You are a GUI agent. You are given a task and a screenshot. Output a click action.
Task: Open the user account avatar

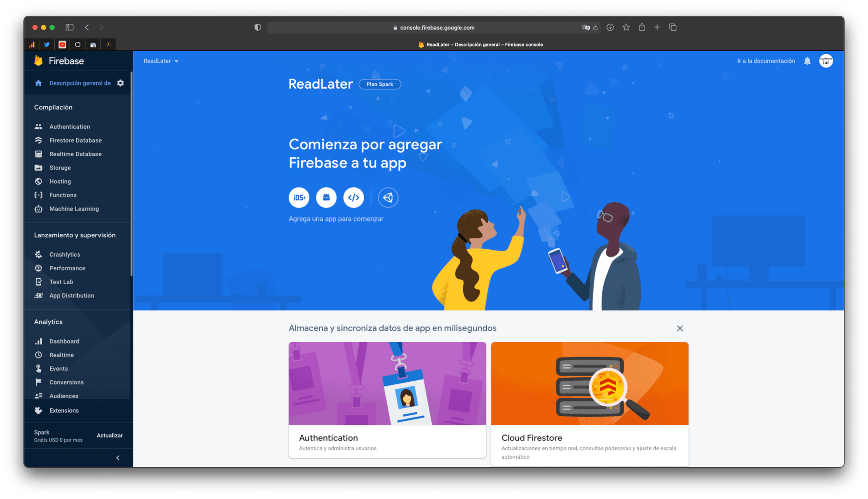point(826,61)
